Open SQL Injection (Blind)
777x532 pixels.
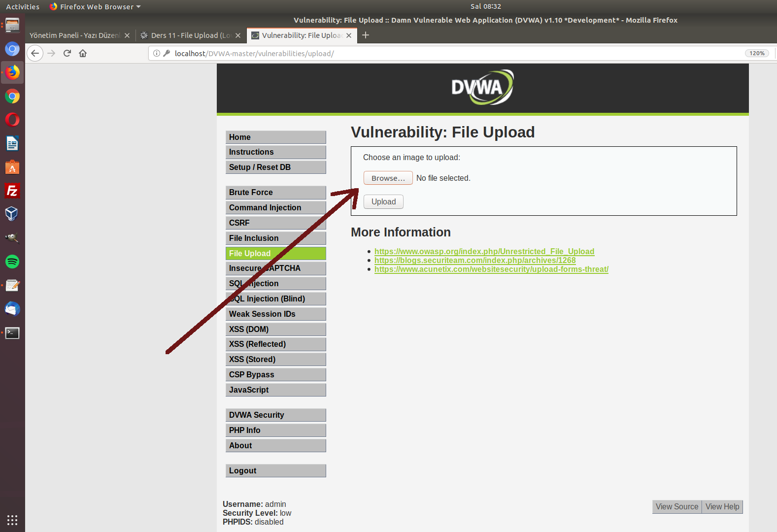(276, 299)
